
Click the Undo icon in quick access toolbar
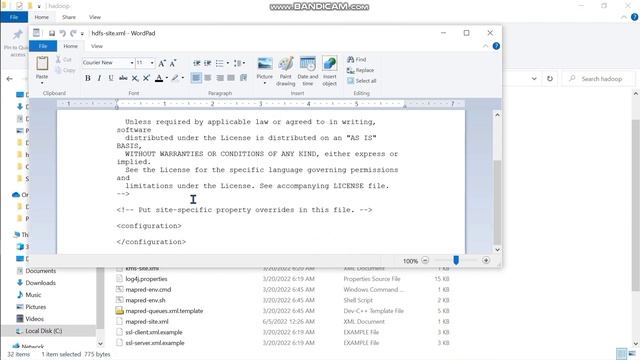click(x=62, y=33)
